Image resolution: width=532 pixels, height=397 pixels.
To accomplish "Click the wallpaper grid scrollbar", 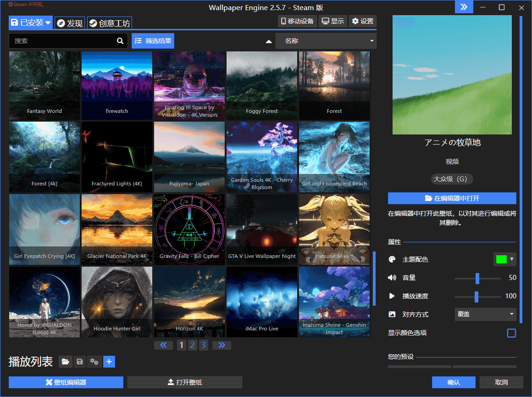I will 374,279.
